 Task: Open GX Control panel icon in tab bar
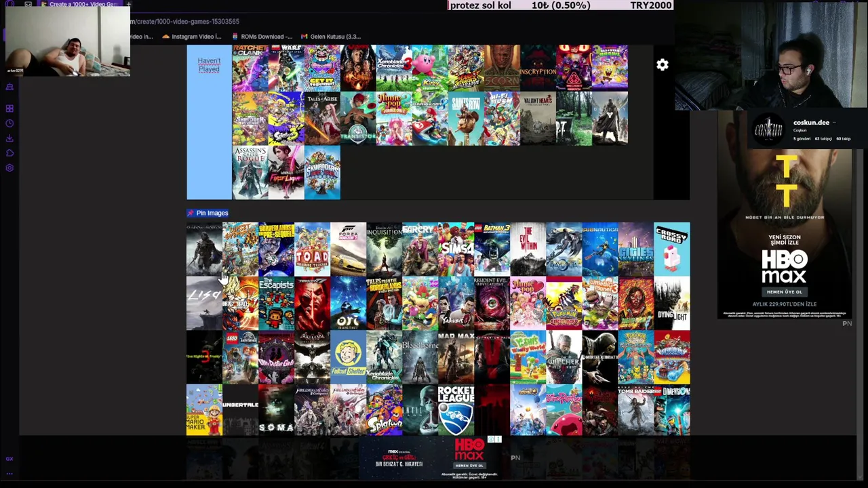(28, 4)
